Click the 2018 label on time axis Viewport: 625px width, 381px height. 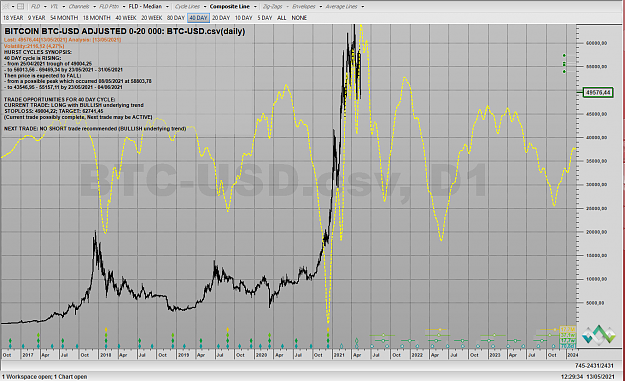106,355
